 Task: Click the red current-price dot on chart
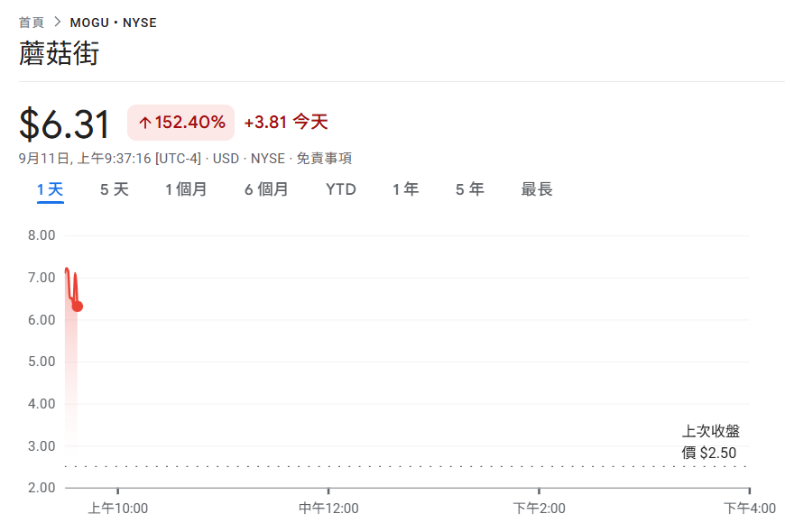77,307
